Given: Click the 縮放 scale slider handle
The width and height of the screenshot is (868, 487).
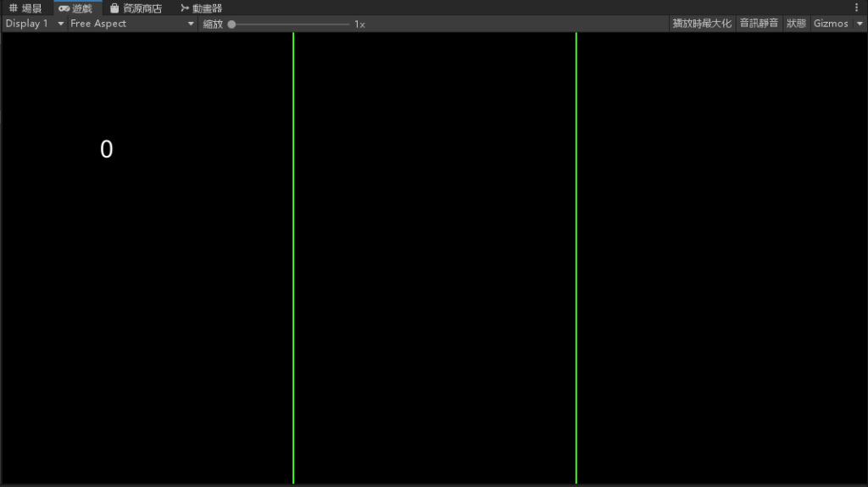Looking at the screenshot, I should [x=232, y=25].
